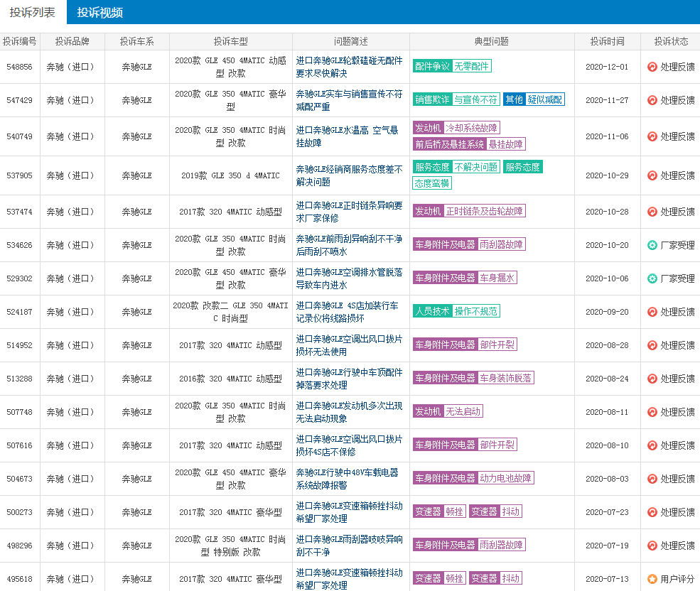700x591 pixels.
Task: Open complaint 进口奔驰GLE水温高 空气悬挂故障
Action: coord(347,136)
